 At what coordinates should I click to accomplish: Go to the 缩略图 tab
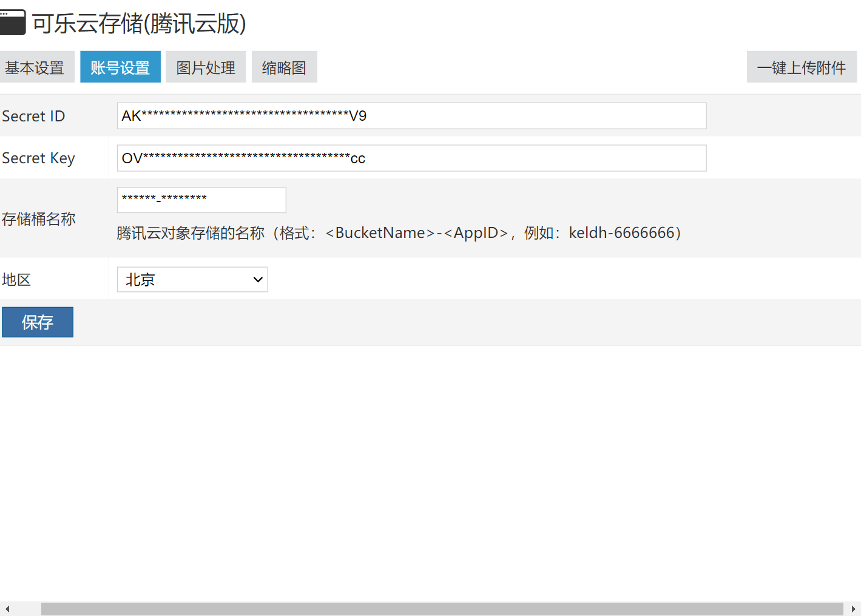click(x=284, y=67)
